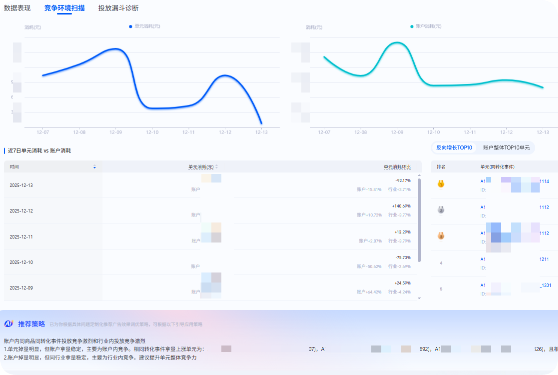Click the change percentage in the 2025-12-09 row
Screen dimensions: 558x375
point(402,283)
